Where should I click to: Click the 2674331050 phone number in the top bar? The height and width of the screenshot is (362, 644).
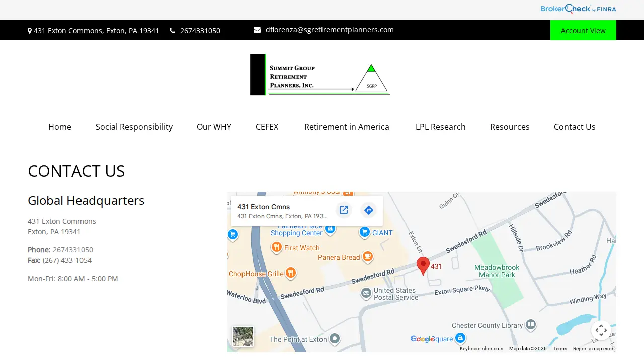[200, 31]
